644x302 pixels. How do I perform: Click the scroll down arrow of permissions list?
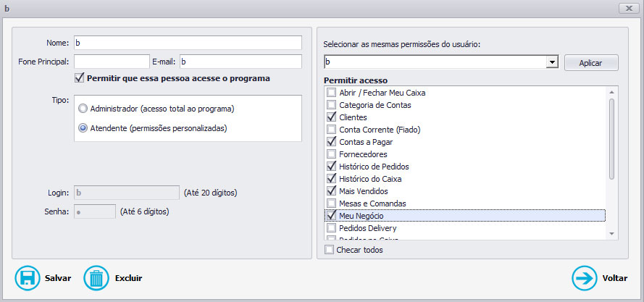pyautogui.click(x=611, y=234)
